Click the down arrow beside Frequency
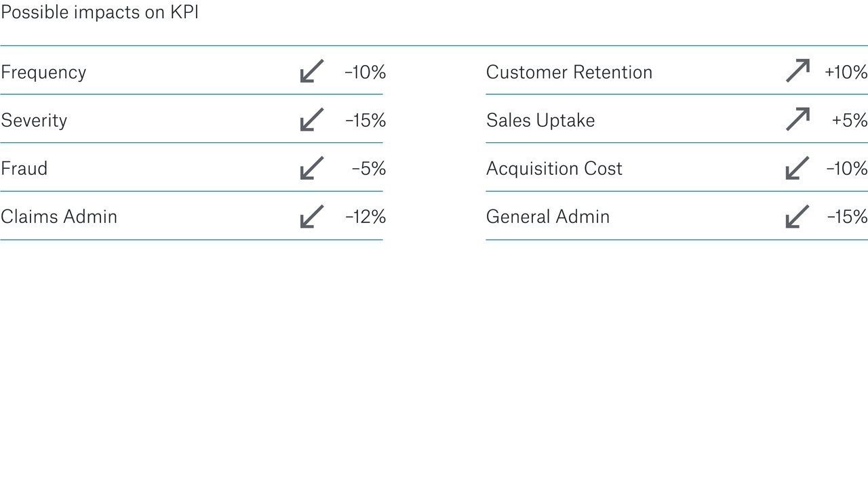 312,71
